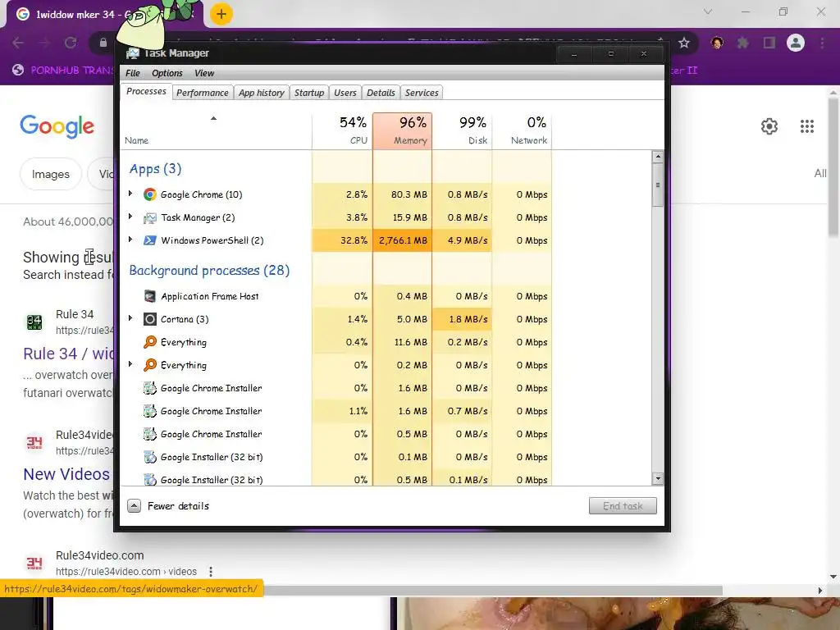Click the Cortana process icon
This screenshot has height=630, width=840.
(150, 319)
